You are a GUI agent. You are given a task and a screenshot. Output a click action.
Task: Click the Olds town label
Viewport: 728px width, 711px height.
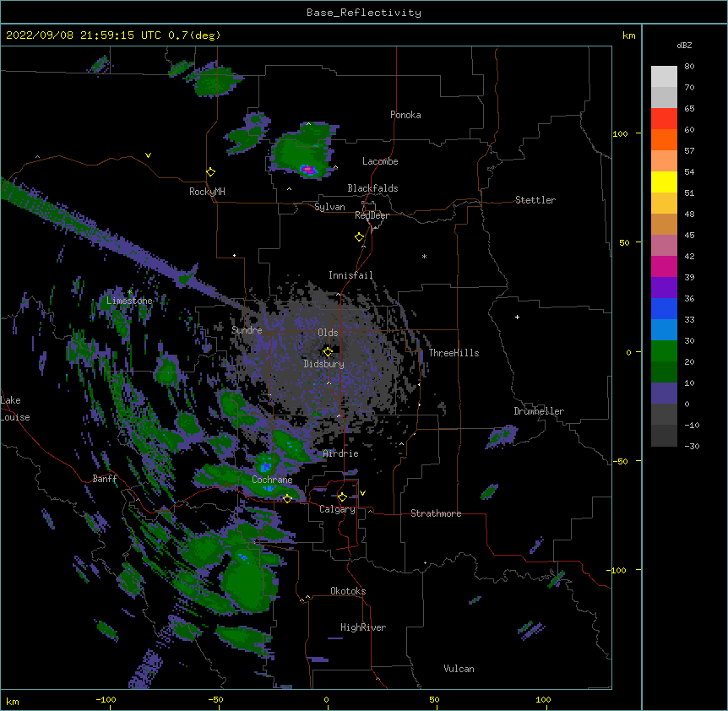[328, 333]
